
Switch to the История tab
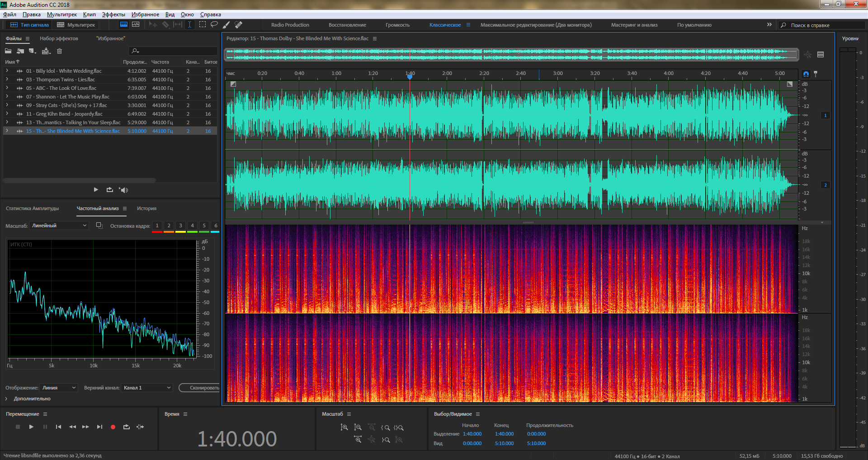146,208
